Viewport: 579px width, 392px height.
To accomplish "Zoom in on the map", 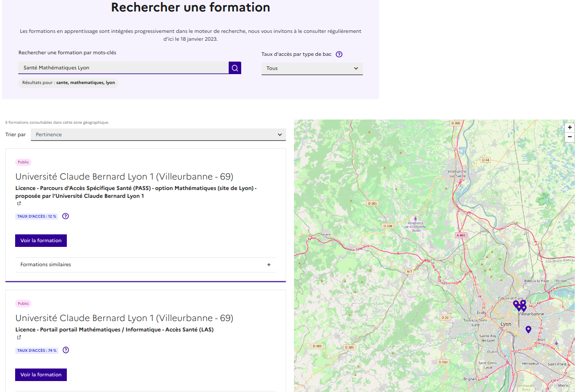I will click(x=570, y=127).
